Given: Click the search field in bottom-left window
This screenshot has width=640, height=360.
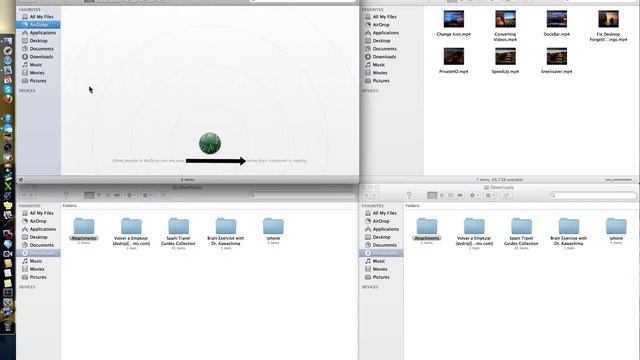Looking at the screenshot, I should tap(302, 196).
